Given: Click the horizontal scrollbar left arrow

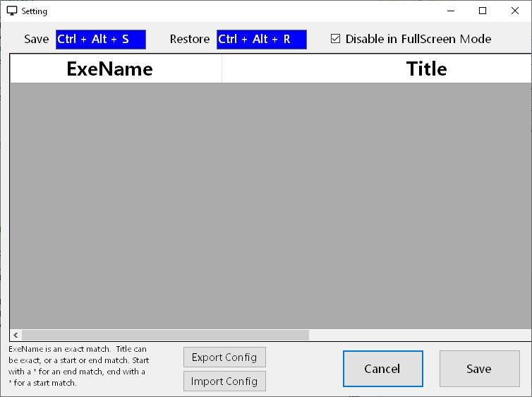Looking at the screenshot, I should coord(16,335).
